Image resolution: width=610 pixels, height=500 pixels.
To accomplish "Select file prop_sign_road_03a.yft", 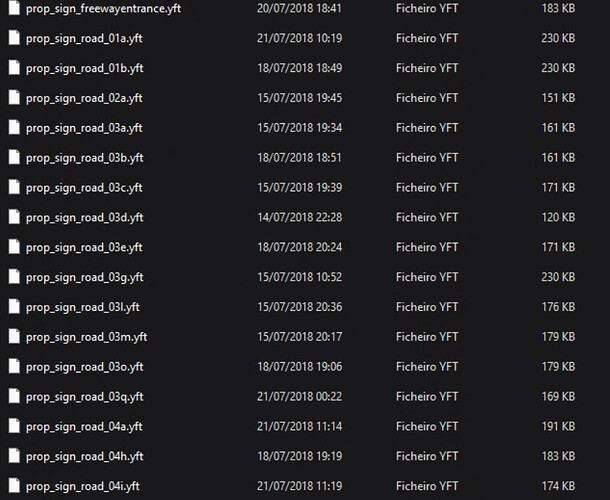I will click(x=84, y=128).
